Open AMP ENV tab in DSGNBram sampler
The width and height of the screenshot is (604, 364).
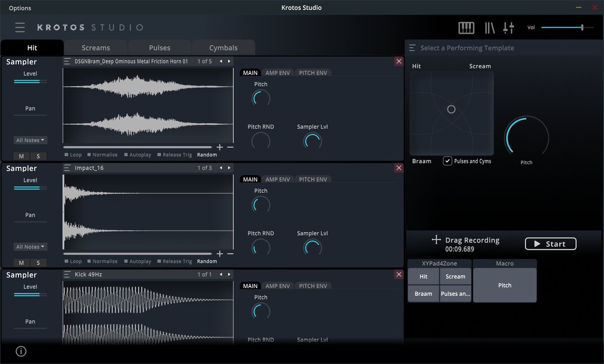click(x=278, y=73)
